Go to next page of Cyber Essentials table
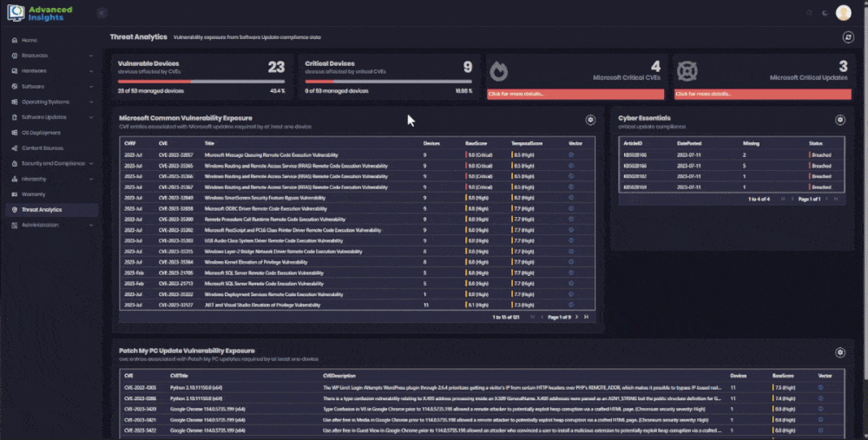 click(x=826, y=199)
